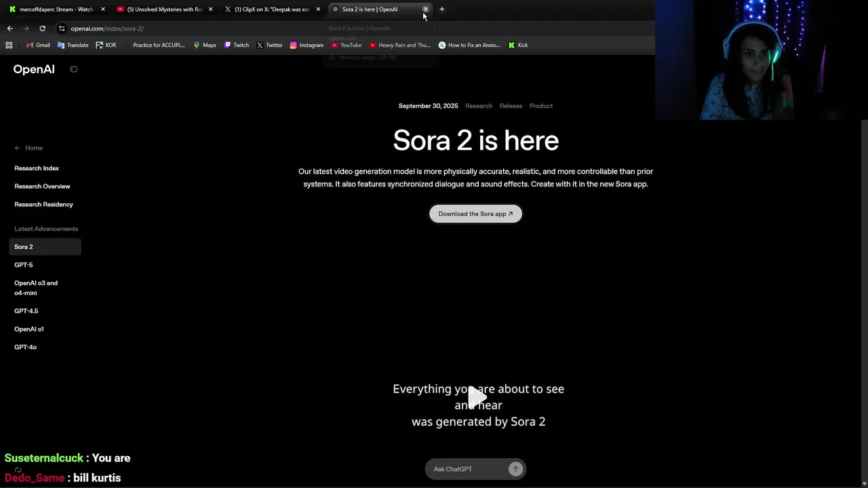Collapse the sidebar with the panel icon
The image size is (868, 488).
point(74,69)
